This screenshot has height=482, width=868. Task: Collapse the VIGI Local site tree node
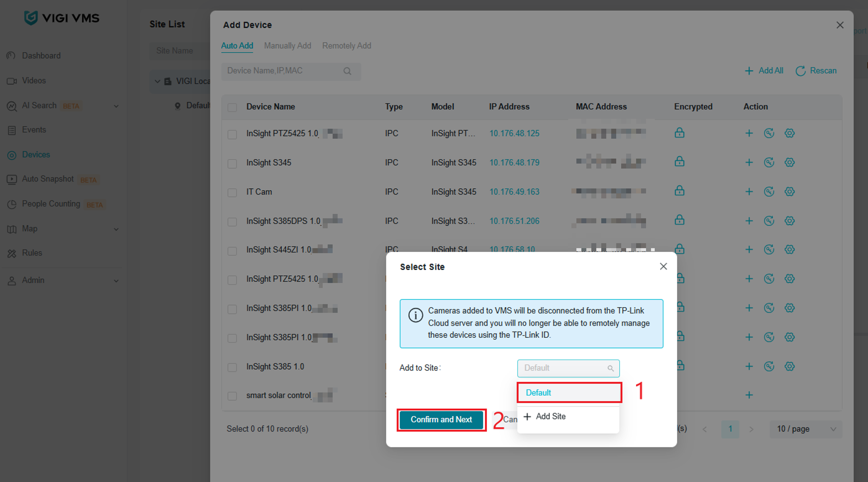158,81
